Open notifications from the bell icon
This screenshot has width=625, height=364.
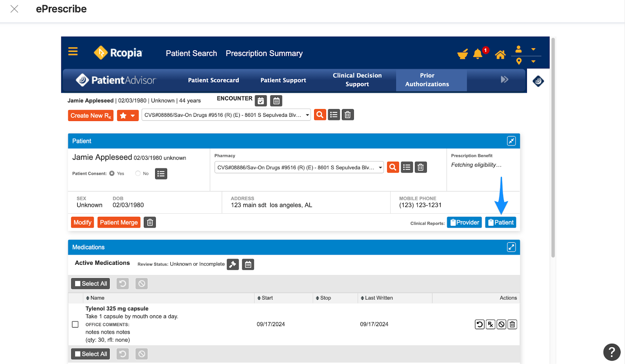click(x=477, y=54)
